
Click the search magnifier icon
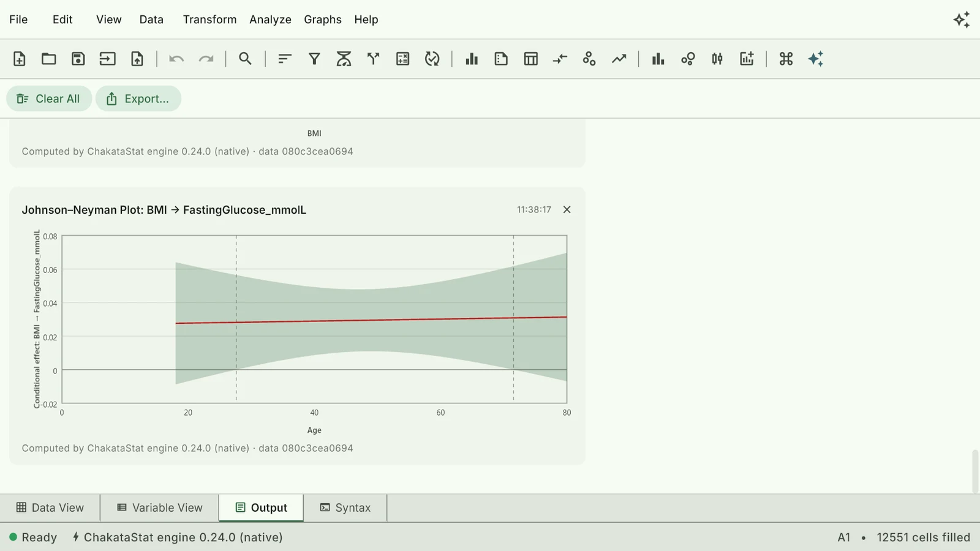(x=245, y=59)
